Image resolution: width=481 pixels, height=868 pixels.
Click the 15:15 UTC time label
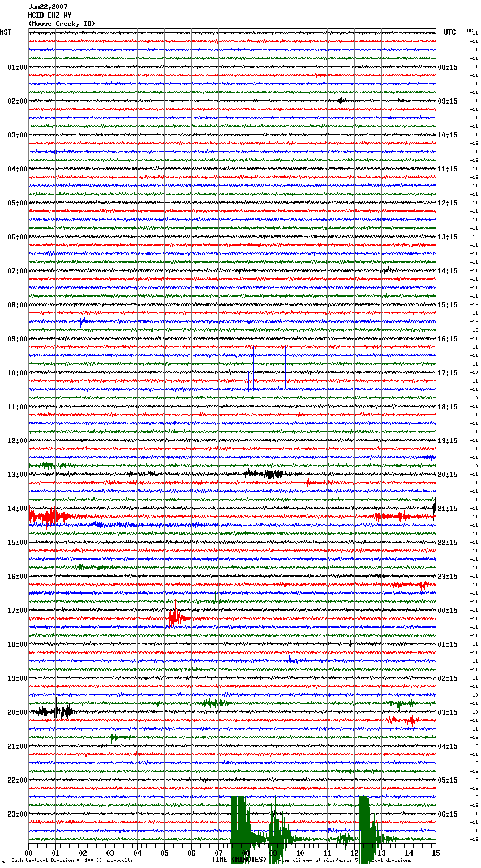(448, 305)
